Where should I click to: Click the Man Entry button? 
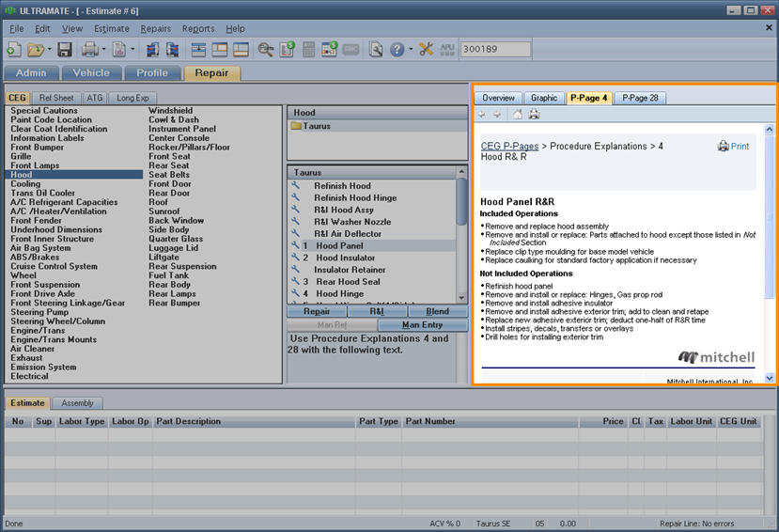click(423, 325)
